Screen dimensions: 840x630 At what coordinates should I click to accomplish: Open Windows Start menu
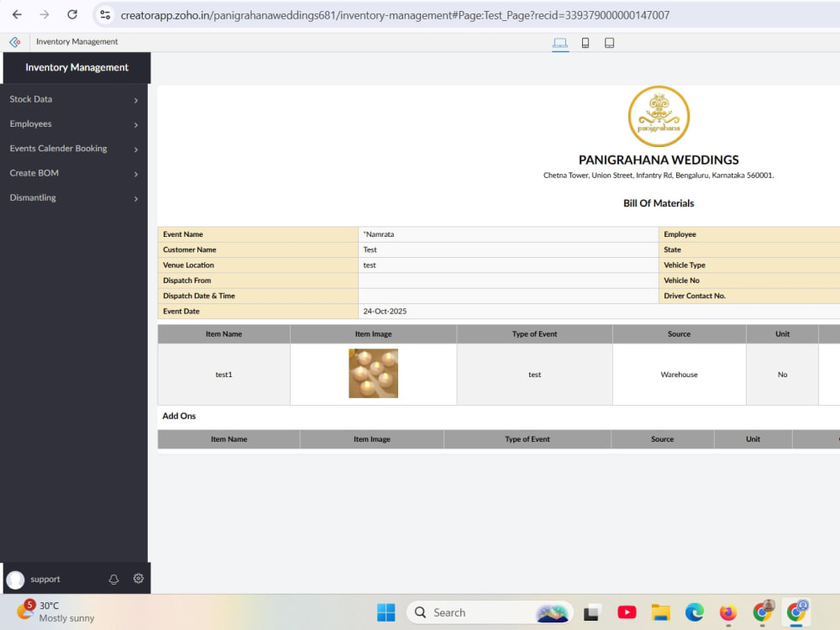386,612
